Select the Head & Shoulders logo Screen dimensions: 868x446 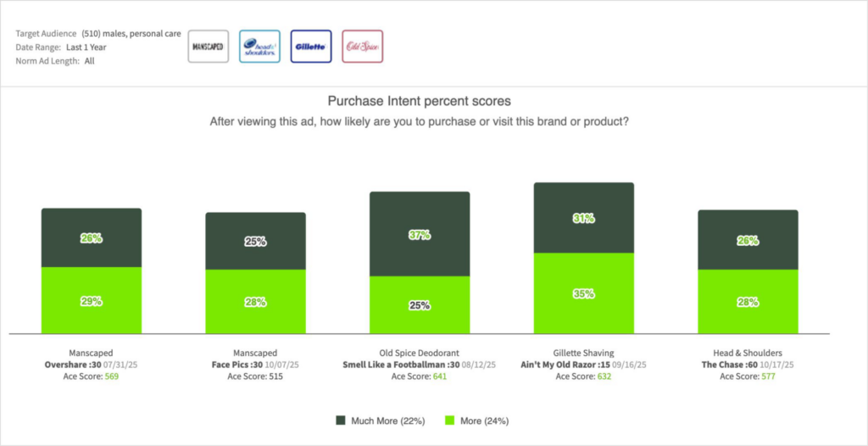(259, 47)
